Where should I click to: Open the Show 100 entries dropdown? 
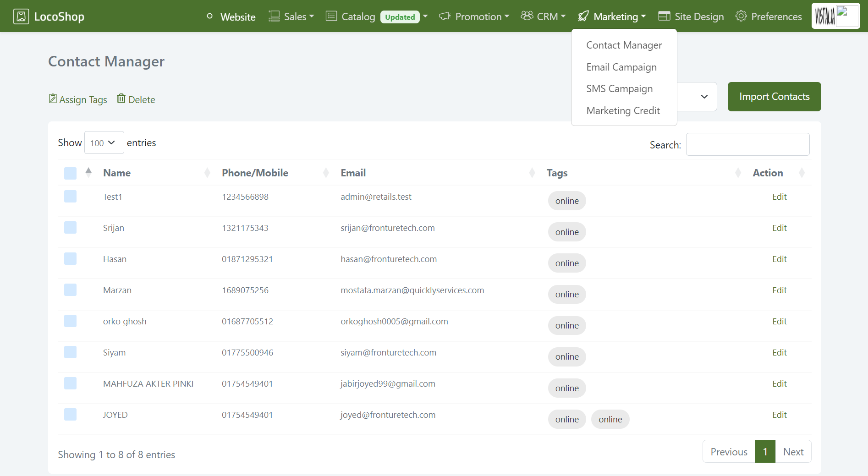pos(104,143)
